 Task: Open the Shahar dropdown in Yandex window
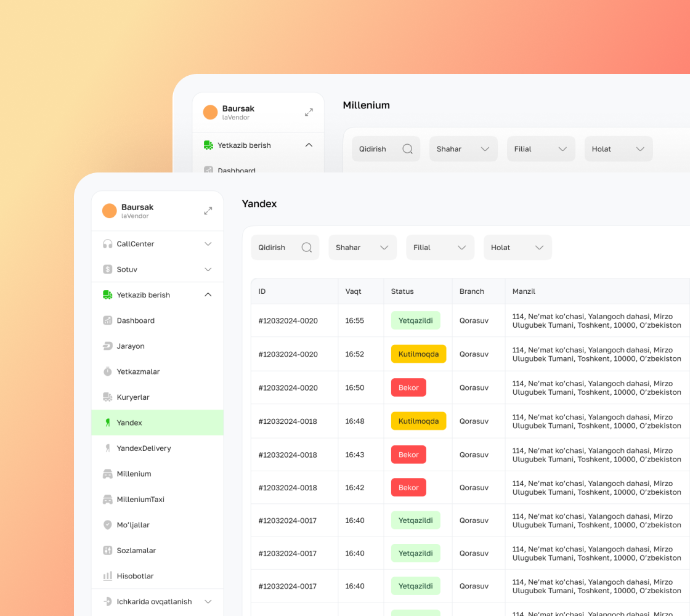[x=363, y=247]
